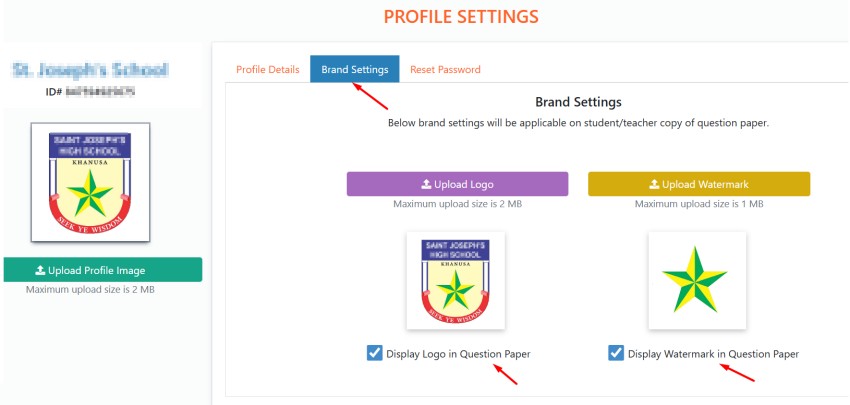
Task: Click the green Upload Profile Image button
Action: click(x=103, y=270)
